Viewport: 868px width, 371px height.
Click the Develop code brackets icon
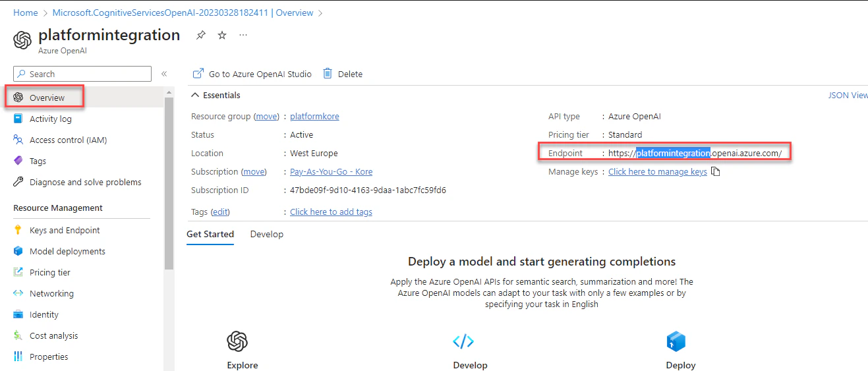[x=463, y=341]
